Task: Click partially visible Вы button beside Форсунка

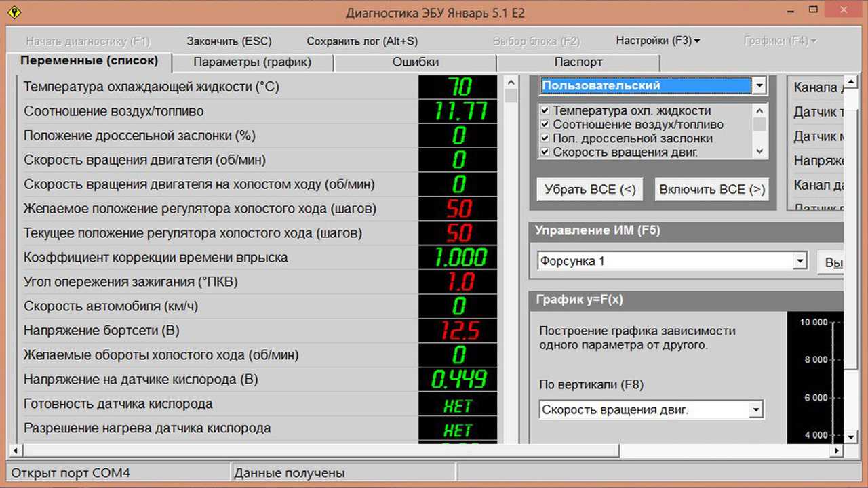Action: [832, 263]
